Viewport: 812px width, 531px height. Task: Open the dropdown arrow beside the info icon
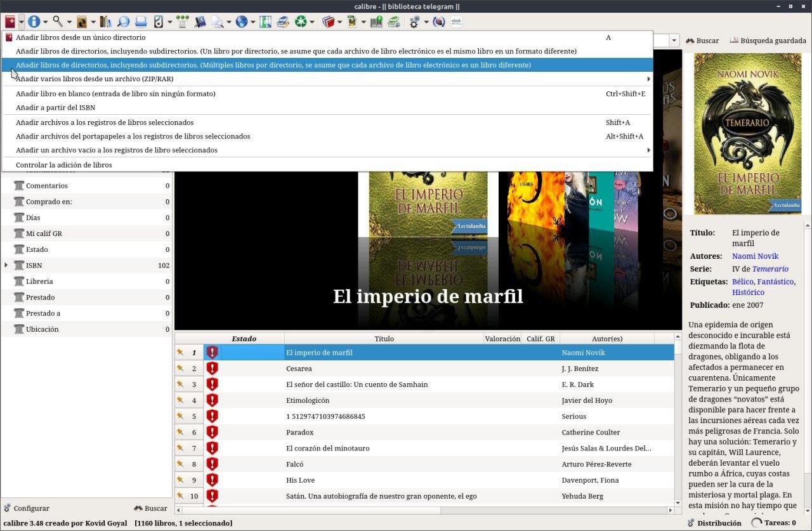click(x=45, y=22)
